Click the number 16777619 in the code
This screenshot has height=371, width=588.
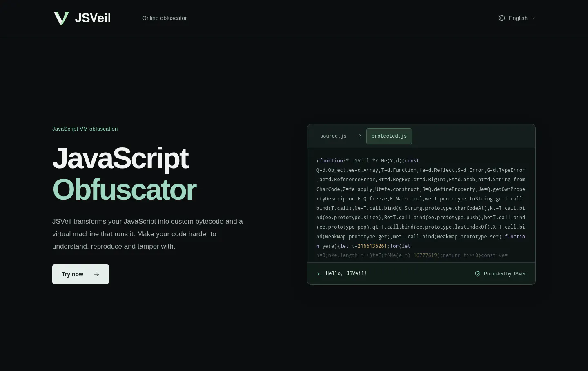pyautogui.click(x=425, y=255)
